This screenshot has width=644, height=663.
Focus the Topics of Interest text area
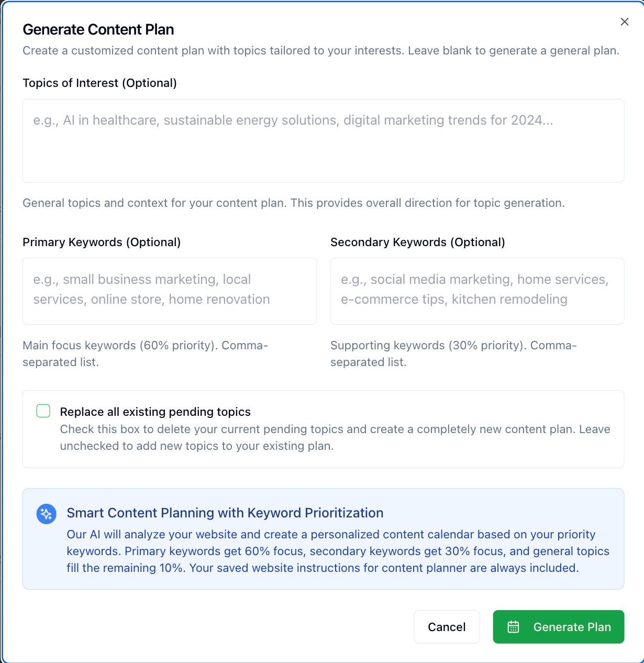[x=323, y=141]
